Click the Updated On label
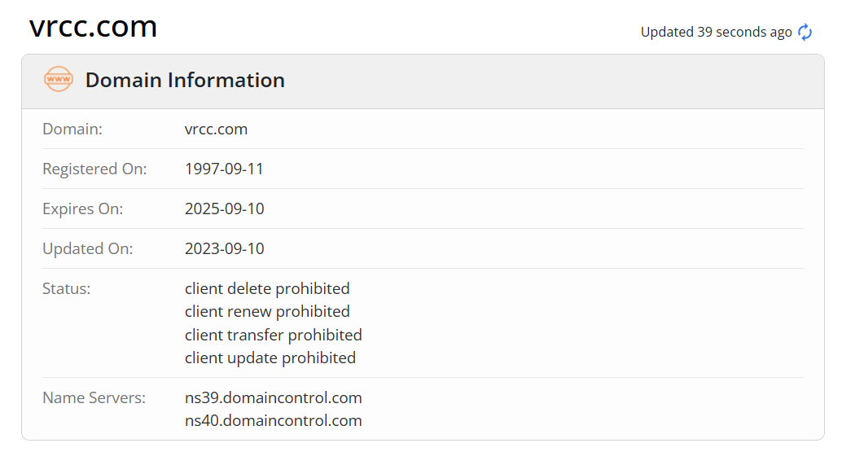 click(x=87, y=248)
